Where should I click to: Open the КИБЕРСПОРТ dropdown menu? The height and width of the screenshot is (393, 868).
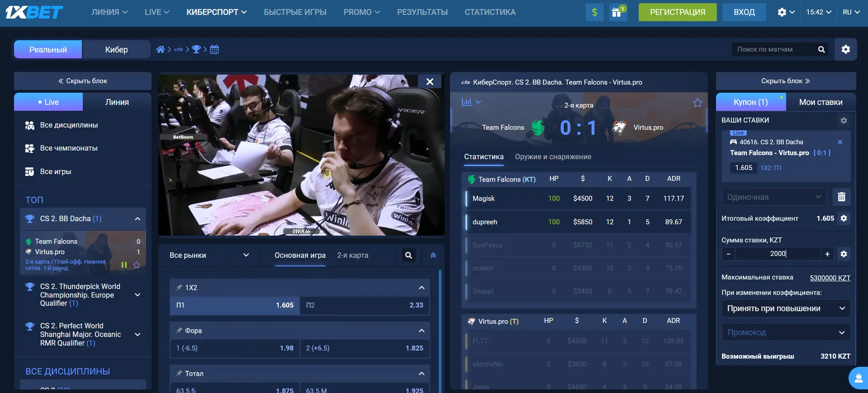(x=217, y=12)
